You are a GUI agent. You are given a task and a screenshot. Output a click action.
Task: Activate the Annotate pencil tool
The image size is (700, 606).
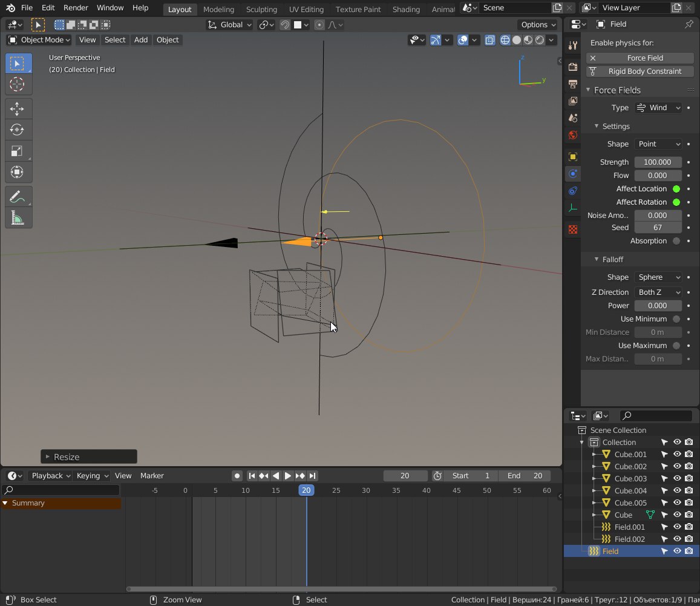[17, 197]
